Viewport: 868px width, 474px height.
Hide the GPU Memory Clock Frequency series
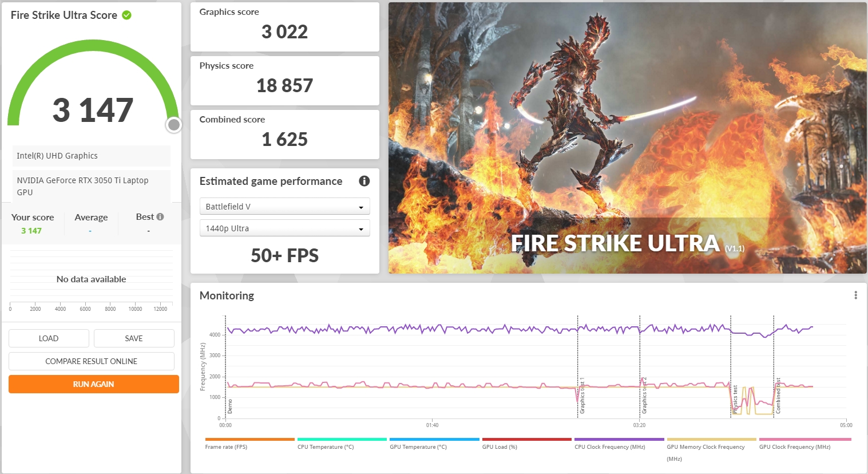click(706, 447)
